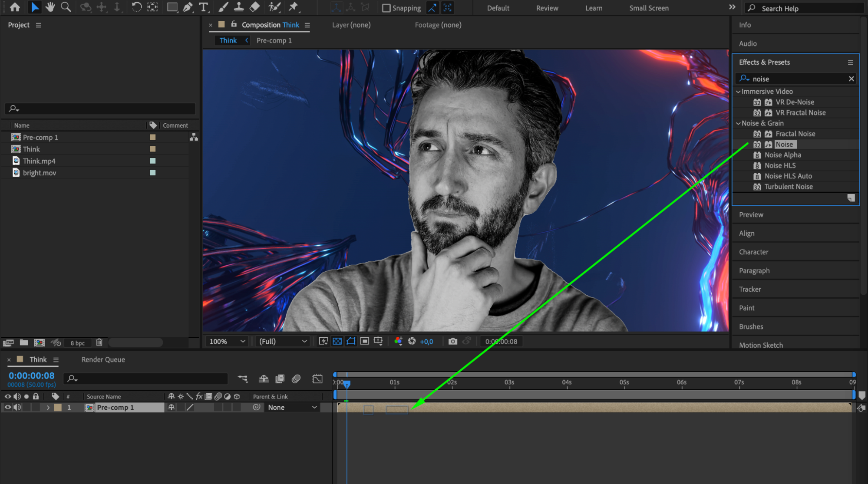
Task: Select the Pen tool
Action: (x=188, y=7)
